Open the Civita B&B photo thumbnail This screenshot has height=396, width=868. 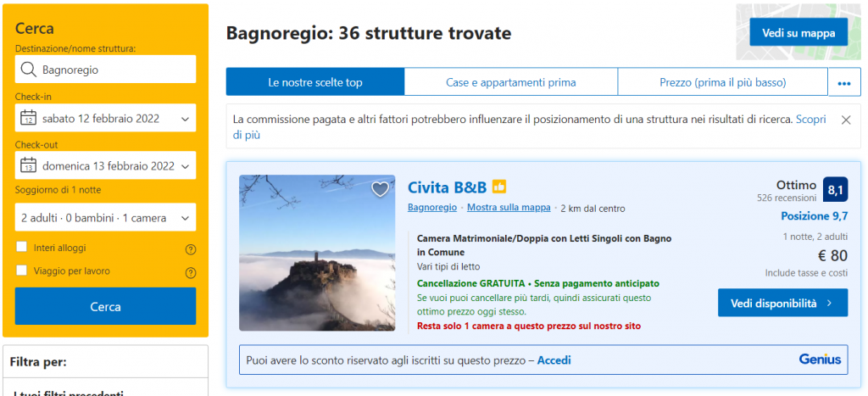(x=305, y=253)
